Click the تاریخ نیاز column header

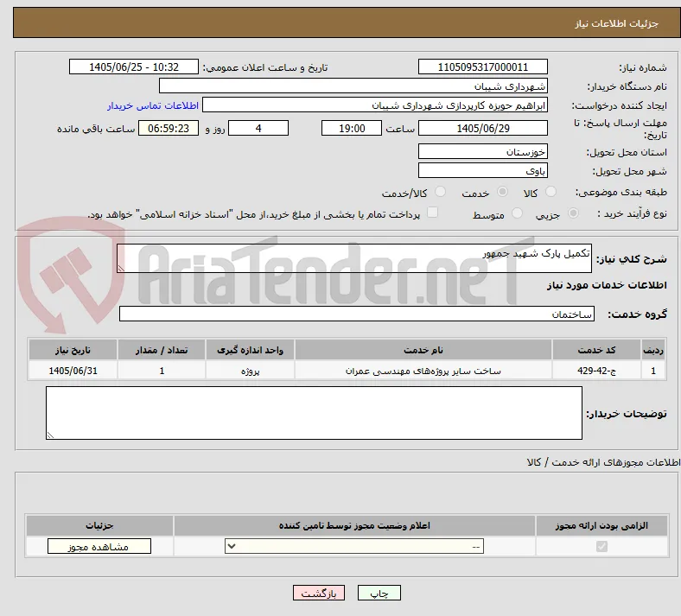(73, 350)
